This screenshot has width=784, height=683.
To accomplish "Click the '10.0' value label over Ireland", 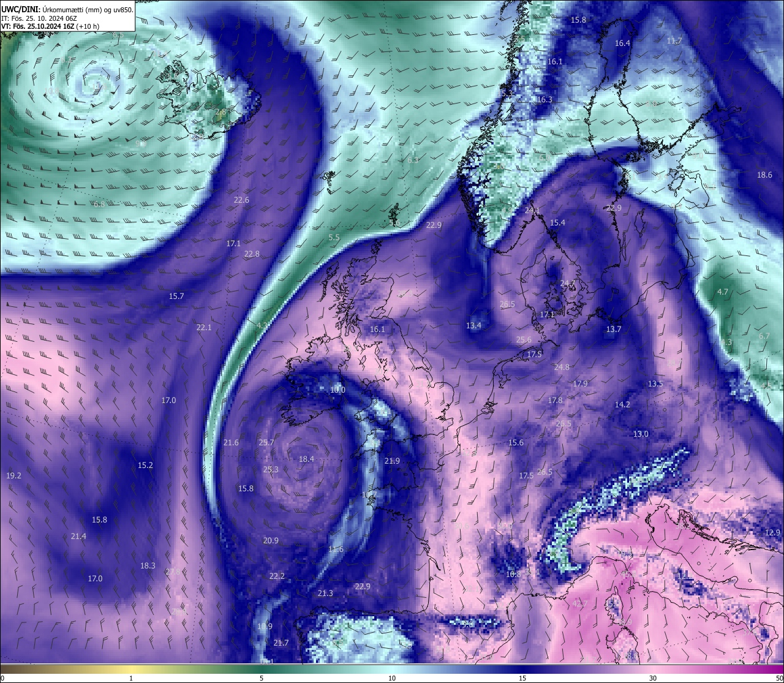I will [337, 390].
